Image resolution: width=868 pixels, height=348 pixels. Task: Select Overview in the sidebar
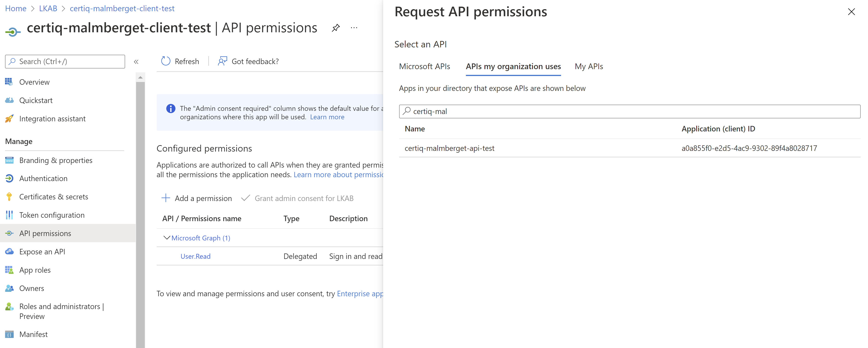34,82
